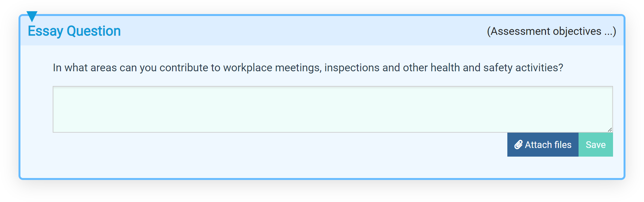Select the Essay Question title link
Image resolution: width=644 pixels, height=202 pixels.
74,31
